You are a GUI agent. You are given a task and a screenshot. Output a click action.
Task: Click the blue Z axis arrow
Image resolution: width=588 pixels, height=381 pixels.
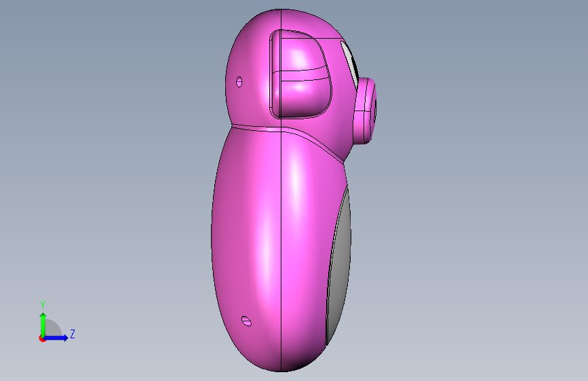pyautogui.click(x=56, y=338)
